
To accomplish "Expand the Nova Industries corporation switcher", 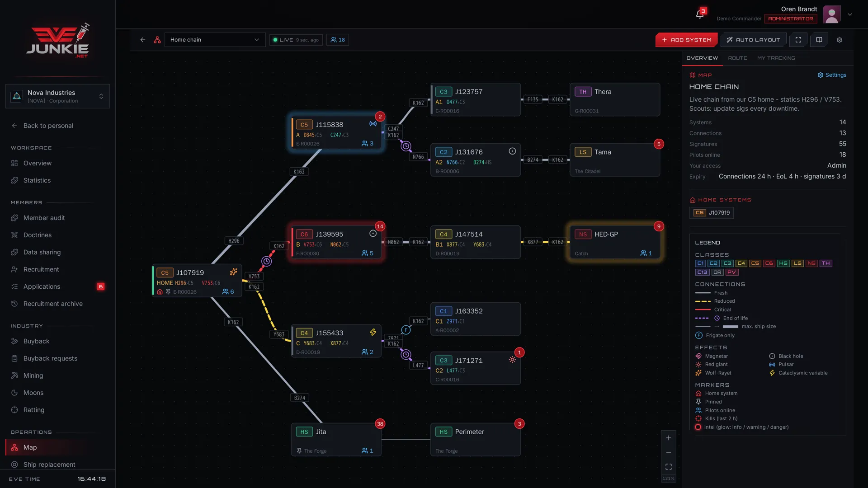I will click(57, 96).
